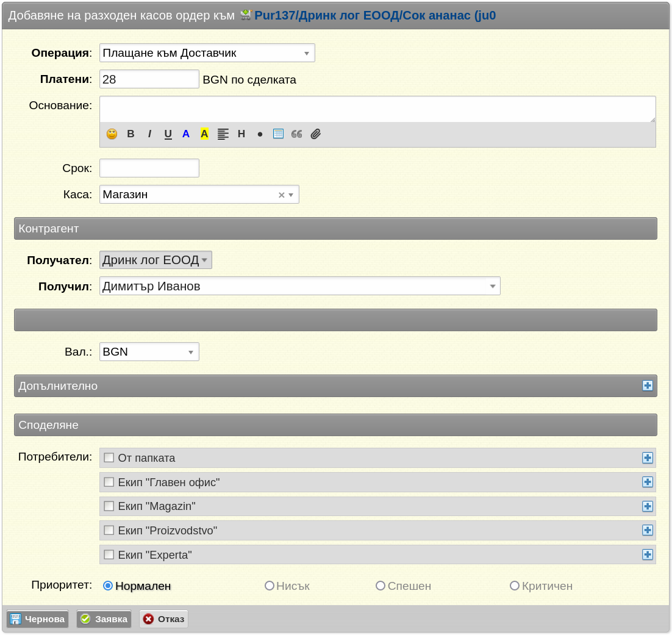The width and height of the screenshot is (672, 635).
Task: Toggle bold formatting in Основание editor
Action: [130, 134]
